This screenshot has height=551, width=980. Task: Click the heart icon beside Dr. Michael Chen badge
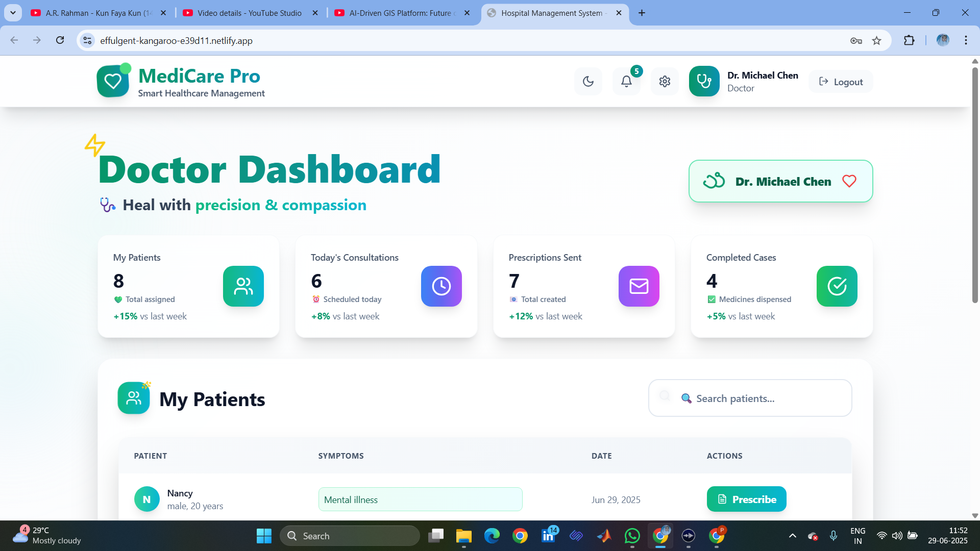coord(849,181)
